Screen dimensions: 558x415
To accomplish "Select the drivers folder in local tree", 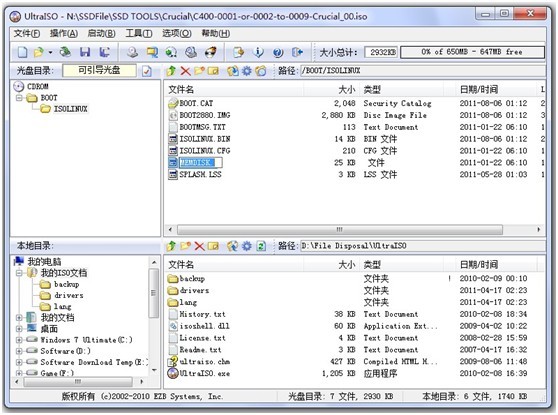I will click(69, 295).
